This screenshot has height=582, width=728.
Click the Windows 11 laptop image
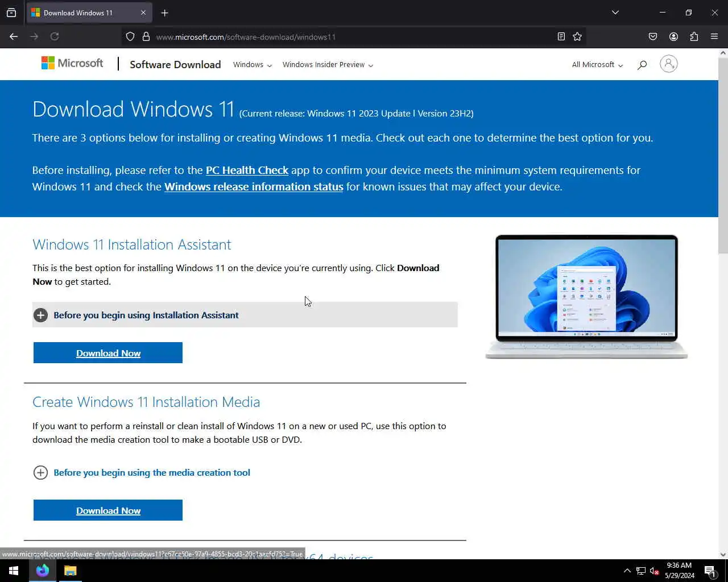point(586,297)
